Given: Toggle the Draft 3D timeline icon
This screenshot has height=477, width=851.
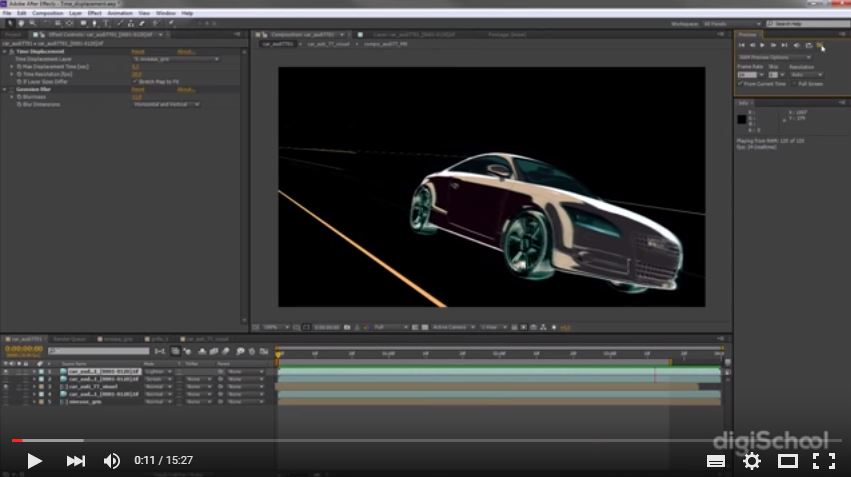Looking at the screenshot, I should pyautogui.click(x=188, y=352).
